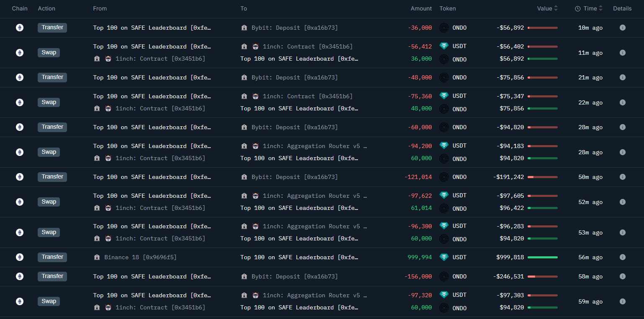Click exchange building icon beside Binance 18

pyautogui.click(x=97, y=257)
